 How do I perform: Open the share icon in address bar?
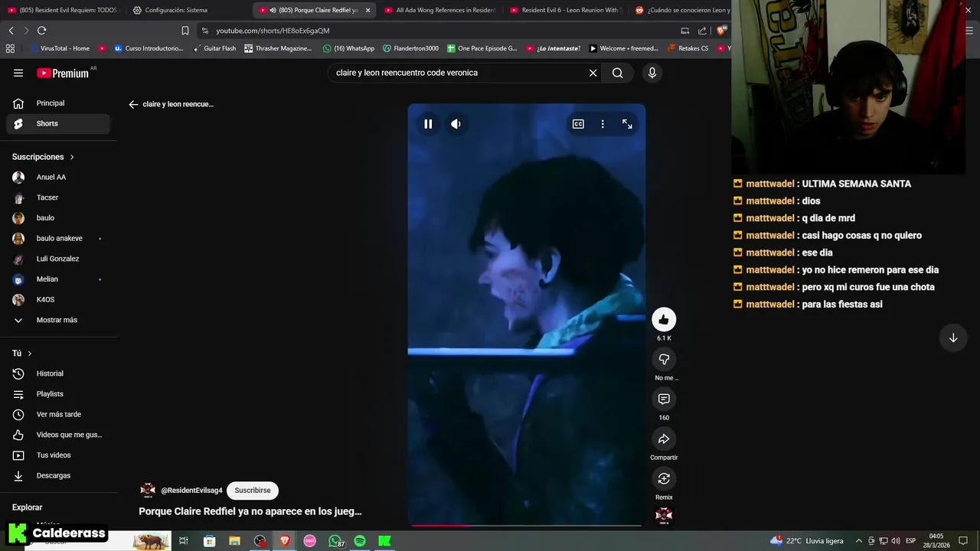pos(702,31)
